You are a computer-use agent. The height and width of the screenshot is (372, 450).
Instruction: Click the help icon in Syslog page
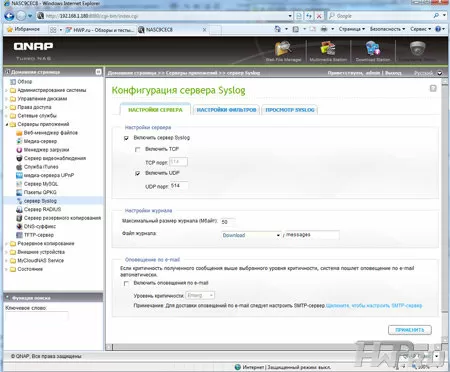tap(433, 88)
